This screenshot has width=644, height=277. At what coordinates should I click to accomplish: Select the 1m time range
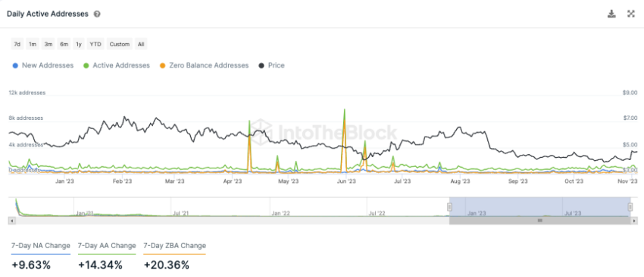point(33,44)
